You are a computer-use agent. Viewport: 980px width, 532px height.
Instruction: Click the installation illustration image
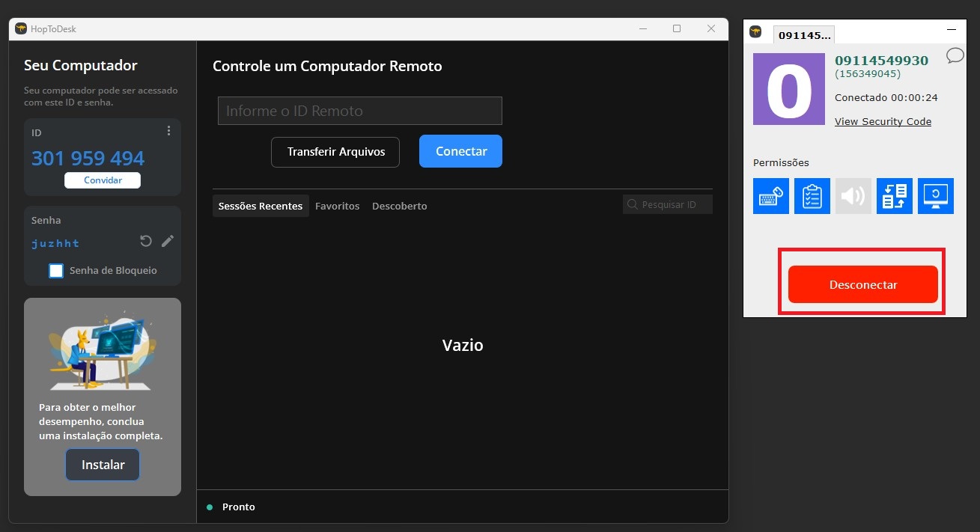click(103, 352)
